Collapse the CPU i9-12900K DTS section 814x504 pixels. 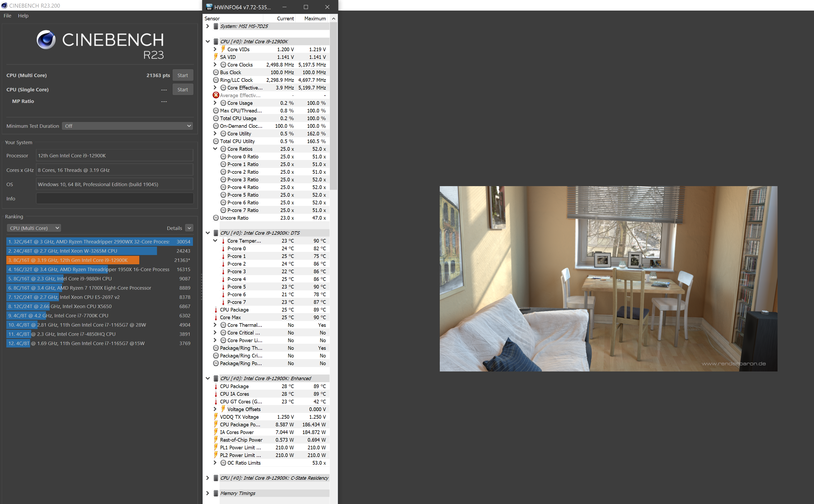(x=207, y=233)
